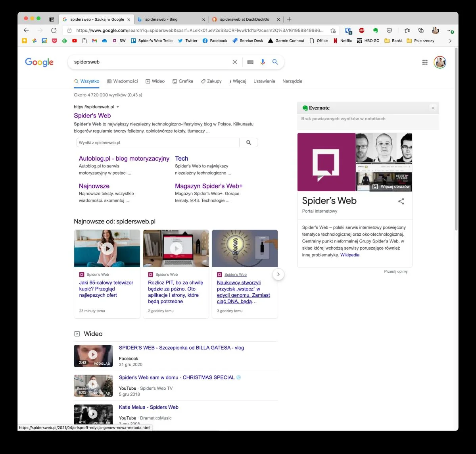Select the Zakupy search filter

tap(211, 81)
